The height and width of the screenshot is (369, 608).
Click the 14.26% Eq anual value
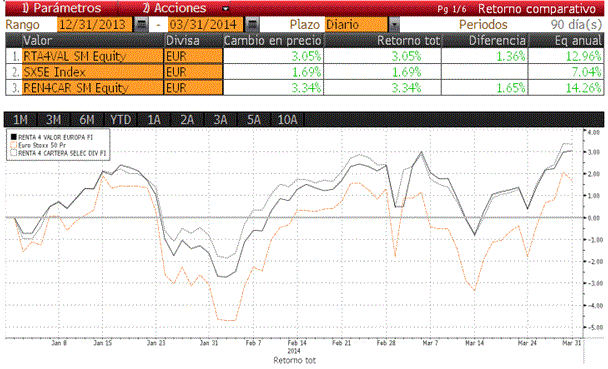click(583, 88)
